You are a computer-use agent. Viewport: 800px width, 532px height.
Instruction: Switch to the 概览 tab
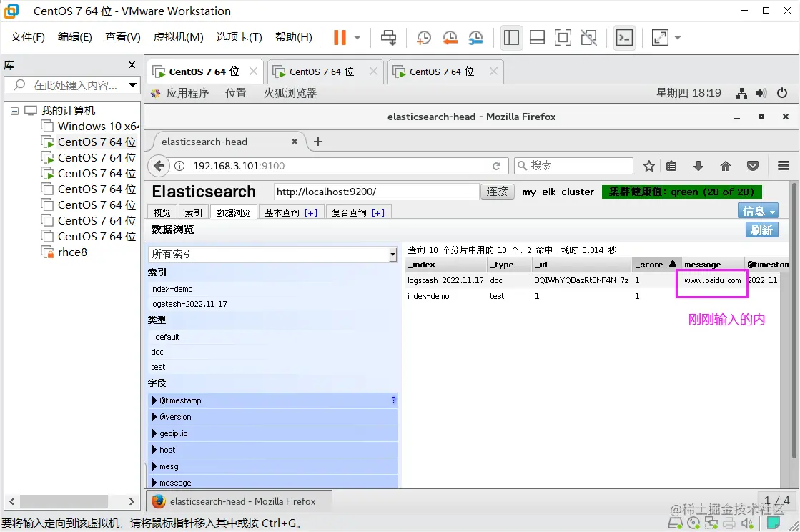(162, 212)
